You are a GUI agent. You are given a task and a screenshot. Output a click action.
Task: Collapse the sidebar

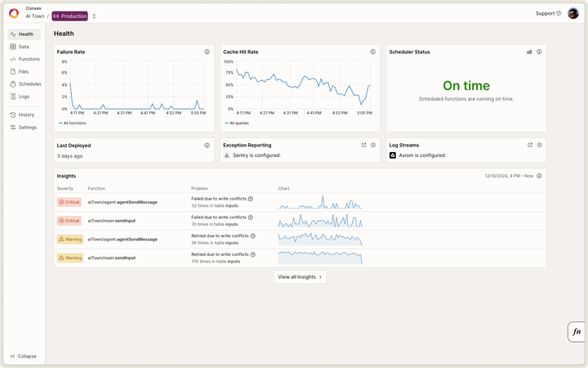23,357
